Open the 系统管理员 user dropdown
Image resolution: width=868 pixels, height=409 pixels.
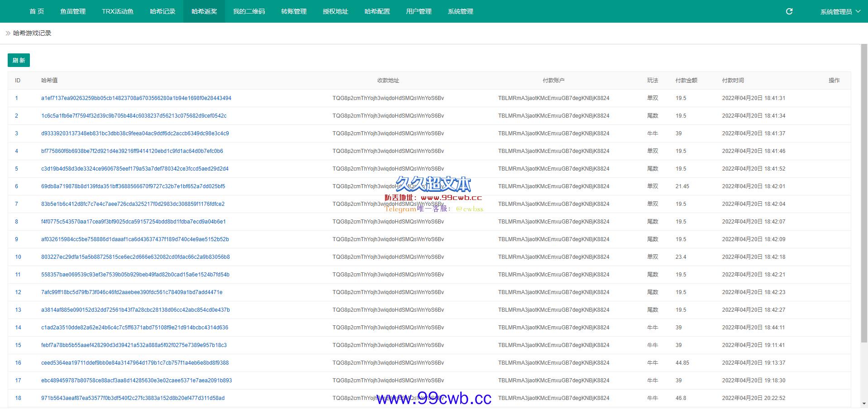point(840,11)
